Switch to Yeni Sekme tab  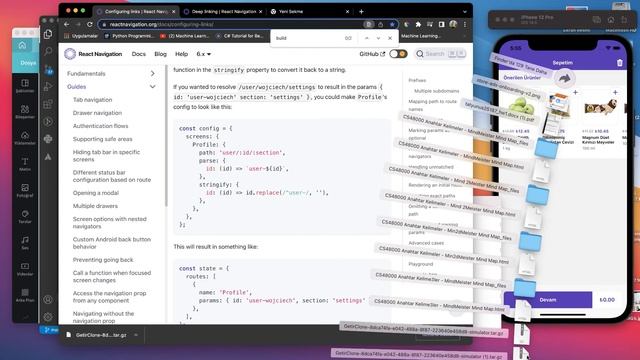coord(310,12)
